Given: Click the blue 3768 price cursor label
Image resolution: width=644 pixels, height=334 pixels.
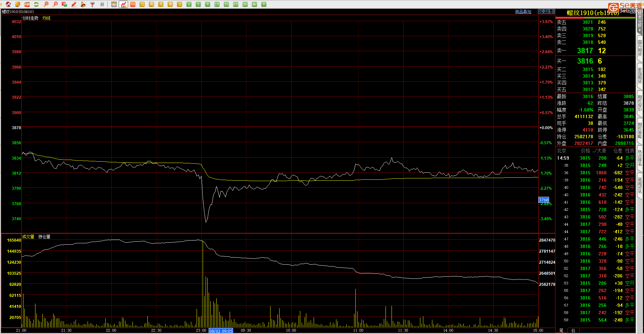Looking at the screenshot, I should pyautogui.click(x=544, y=200).
